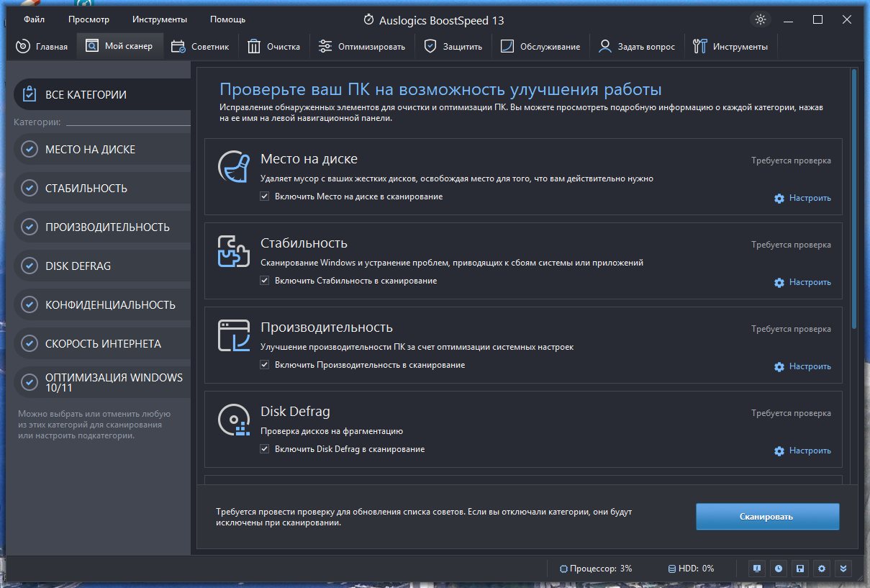Toggle the light/dark theme sun icon
The width and height of the screenshot is (870, 588).
(x=761, y=19)
